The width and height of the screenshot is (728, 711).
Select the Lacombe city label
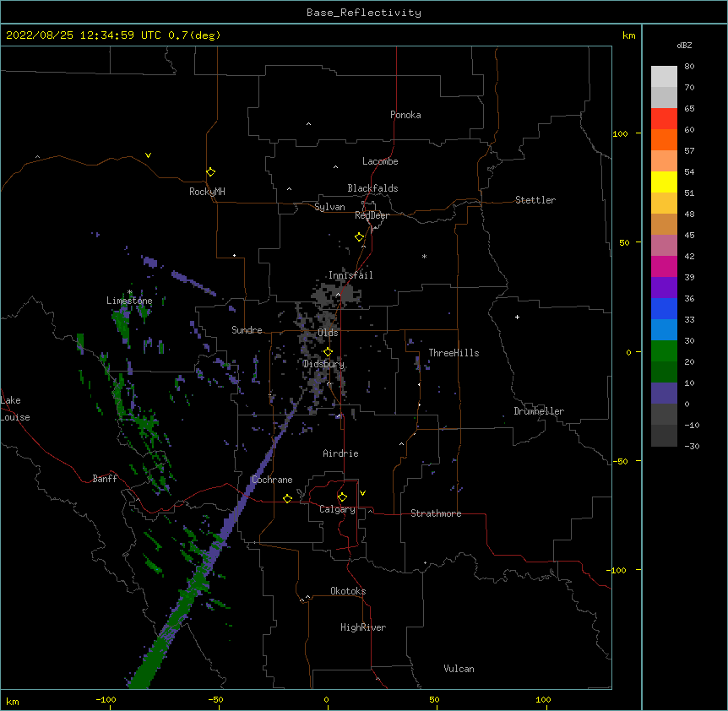380,161
